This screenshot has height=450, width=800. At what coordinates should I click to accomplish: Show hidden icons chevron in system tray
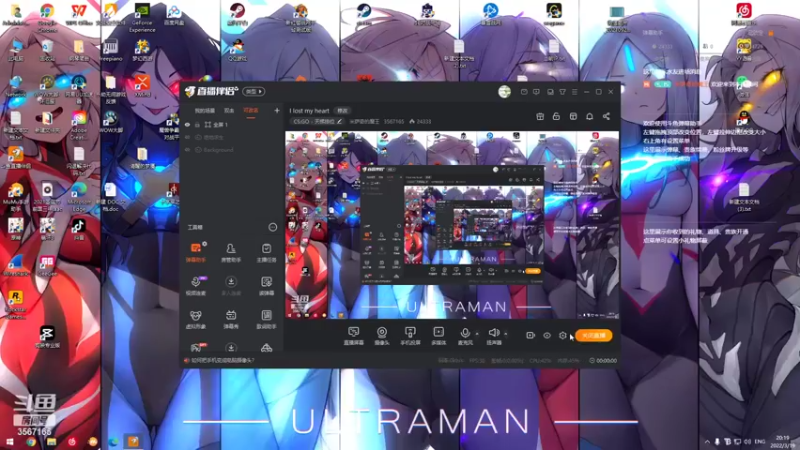707,441
